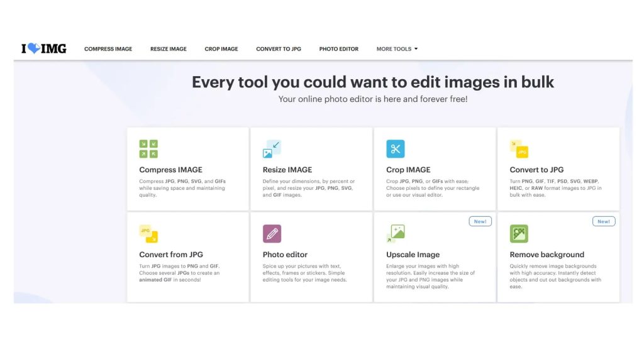Click the Crop IMAGE card title
This screenshot has height=342, width=644.
408,170
